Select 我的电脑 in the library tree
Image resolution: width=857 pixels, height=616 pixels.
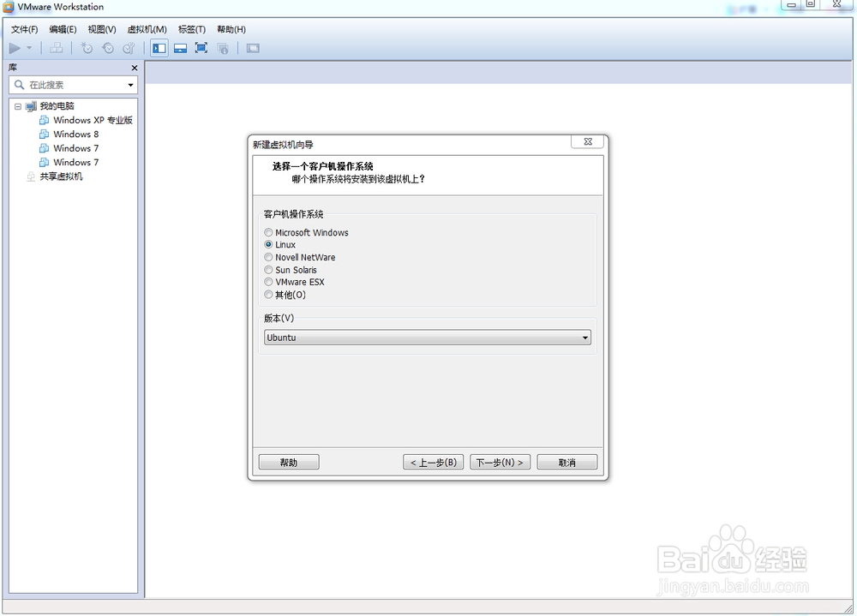(57, 106)
